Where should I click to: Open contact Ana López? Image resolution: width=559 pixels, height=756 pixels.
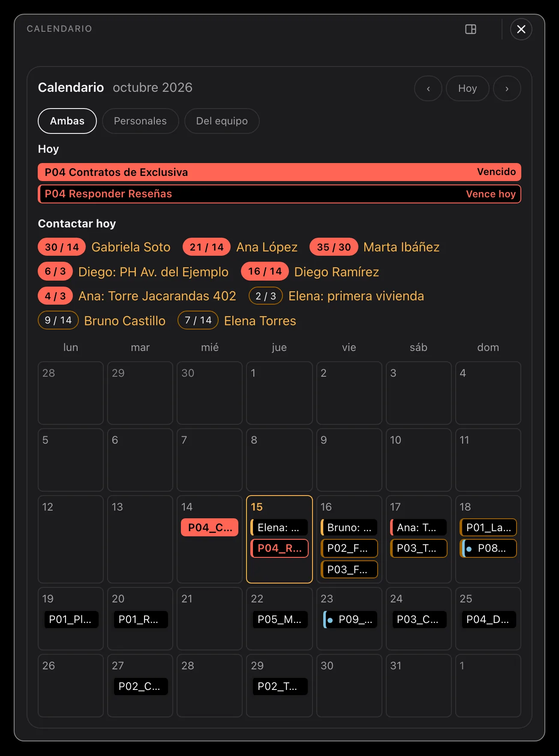(x=267, y=247)
